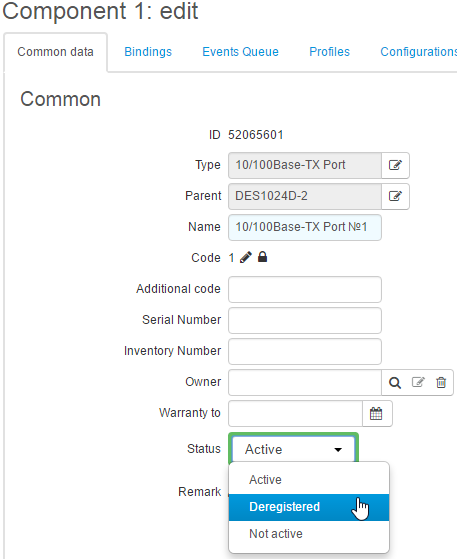Focus the Inventory Number field
The width and height of the screenshot is (457, 559).
[305, 352]
